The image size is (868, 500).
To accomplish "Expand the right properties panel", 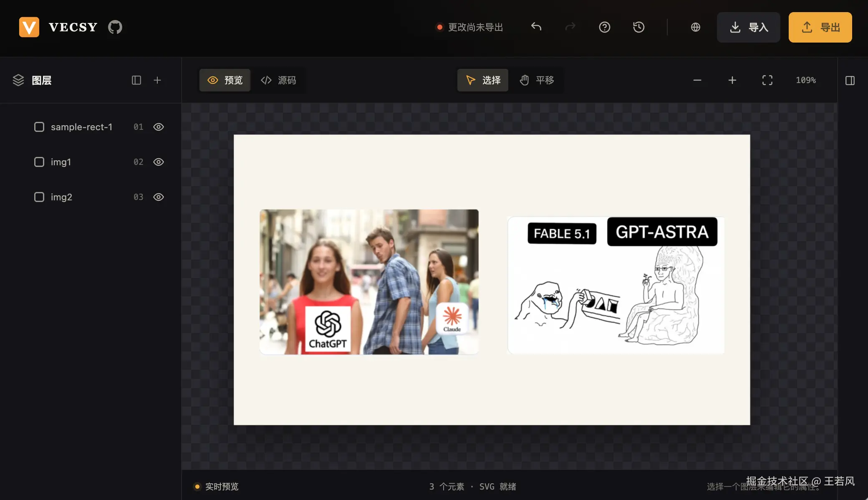I will [850, 80].
